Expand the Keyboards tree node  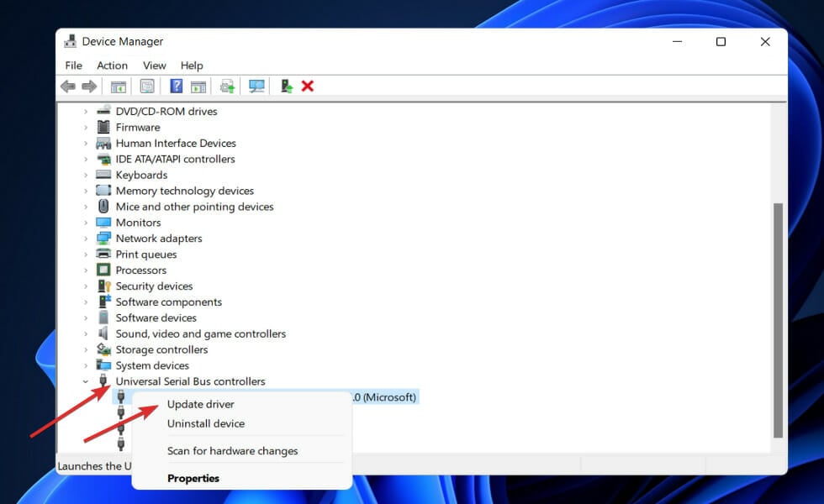click(86, 175)
